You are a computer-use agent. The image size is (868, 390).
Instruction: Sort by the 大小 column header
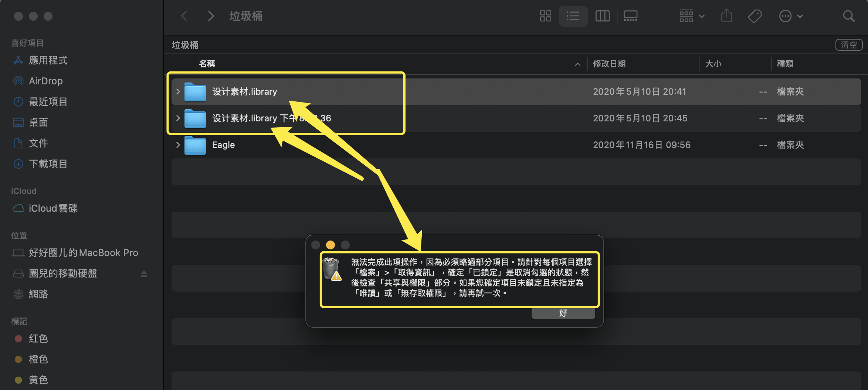(713, 64)
